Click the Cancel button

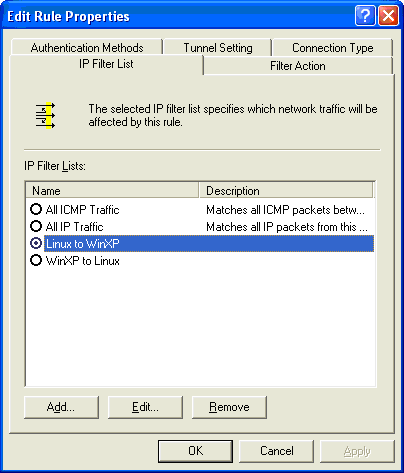click(277, 451)
